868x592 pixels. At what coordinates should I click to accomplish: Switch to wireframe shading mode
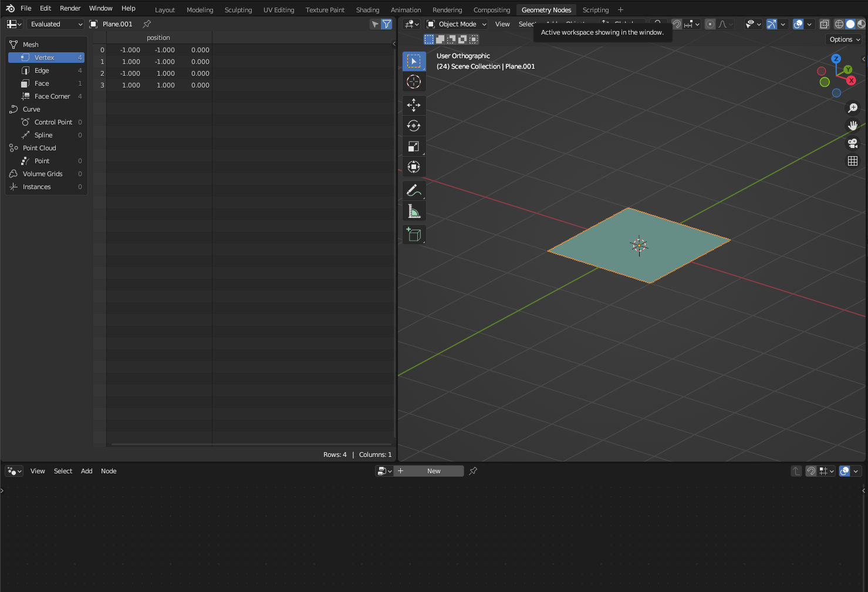[839, 24]
